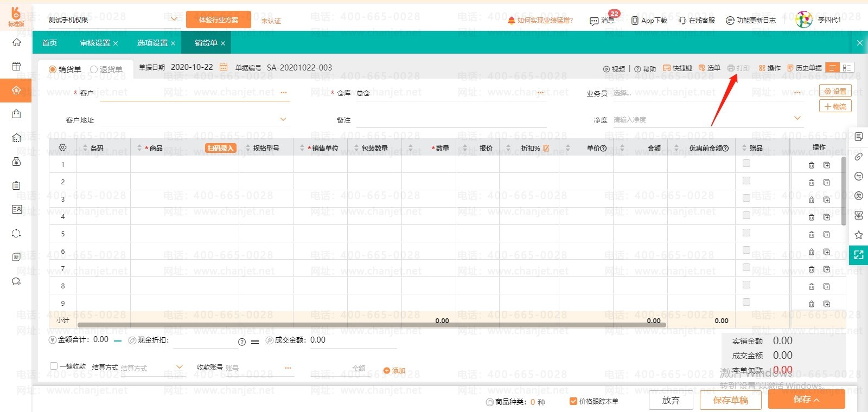This screenshot has height=412, width=868.
Task: Expand the account selector dropdown at top
Action: pyautogui.click(x=174, y=19)
